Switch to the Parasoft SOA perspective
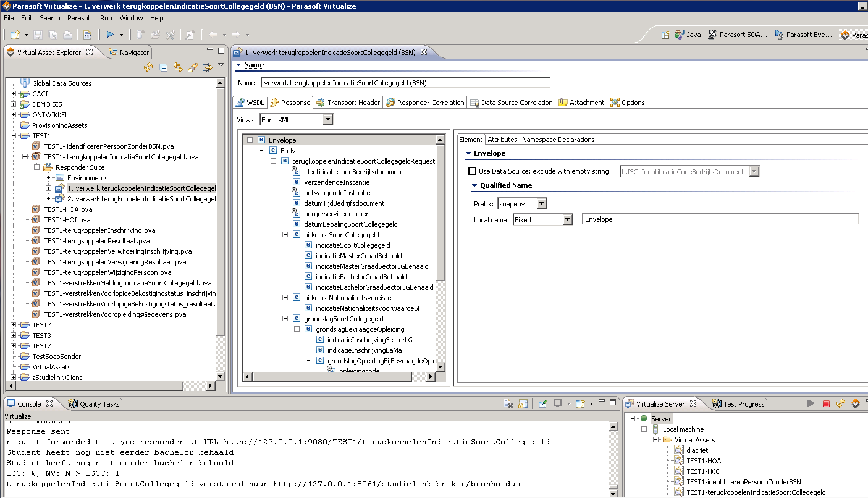Image resolution: width=868 pixels, height=498 pixels. [x=738, y=35]
